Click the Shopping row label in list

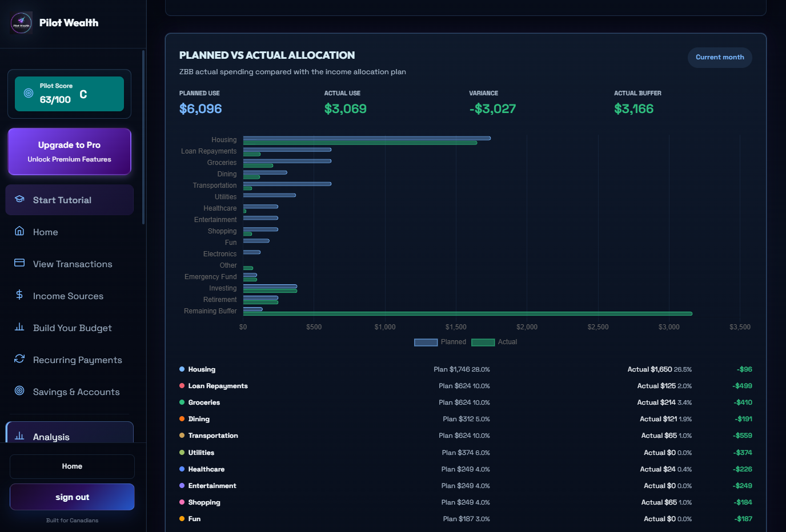pyautogui.click(x=204, y=502)
